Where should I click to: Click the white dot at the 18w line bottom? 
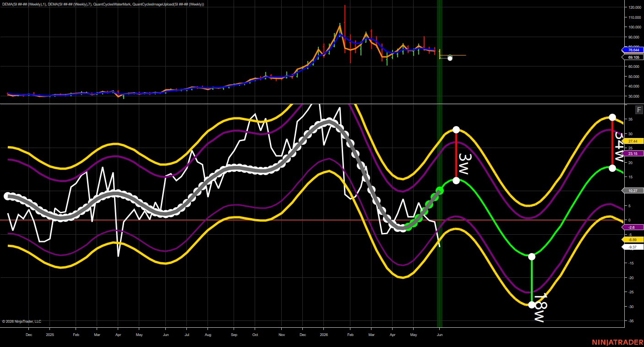click(x=532, y=305)
